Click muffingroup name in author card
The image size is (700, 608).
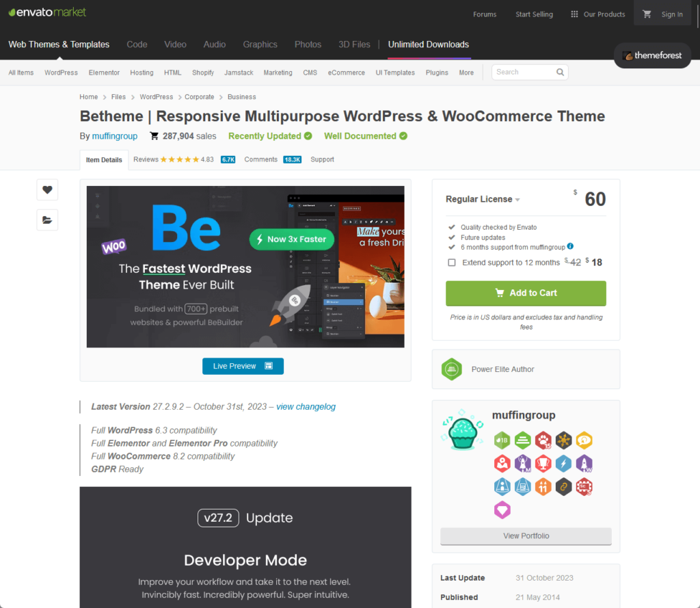(524, 415)
